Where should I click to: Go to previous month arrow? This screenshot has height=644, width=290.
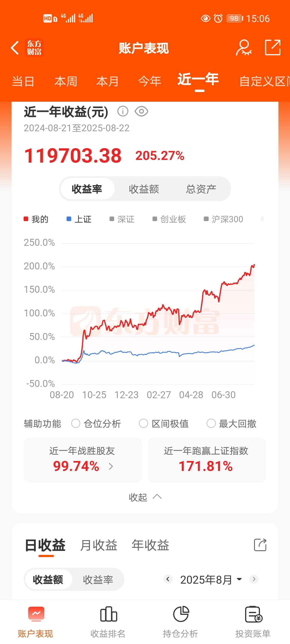click(168, 579)
